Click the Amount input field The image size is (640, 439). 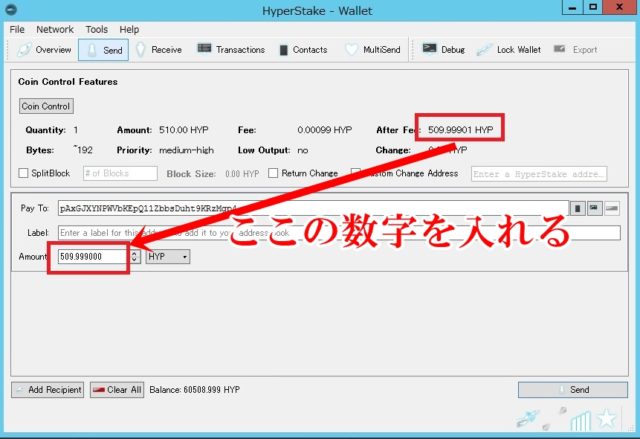pyautogui.click(x=92, y=257)
